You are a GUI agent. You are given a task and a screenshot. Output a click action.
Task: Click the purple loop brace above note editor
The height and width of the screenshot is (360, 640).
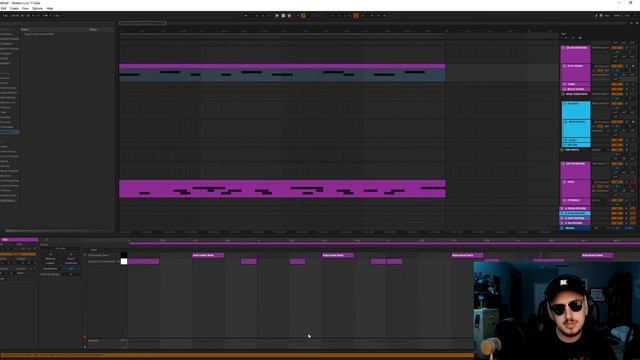coord(384,244)
